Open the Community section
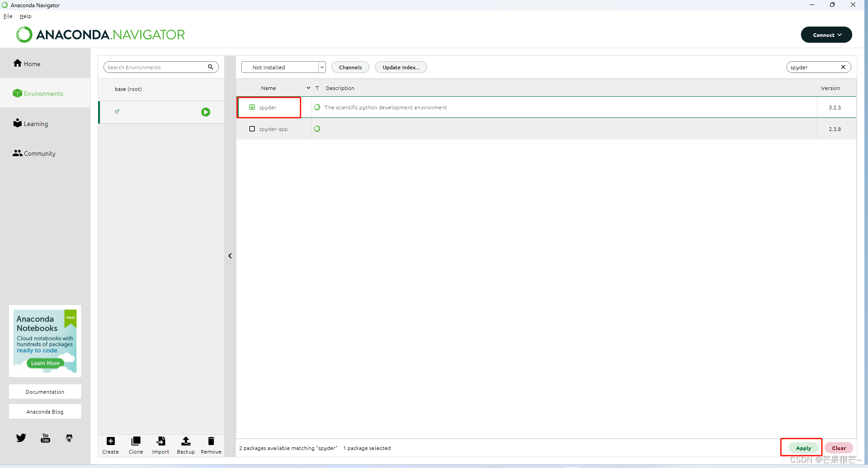Image resolution: width=868 pixels, height=468 pixels. pyautogui.click(x=34, y=153)
